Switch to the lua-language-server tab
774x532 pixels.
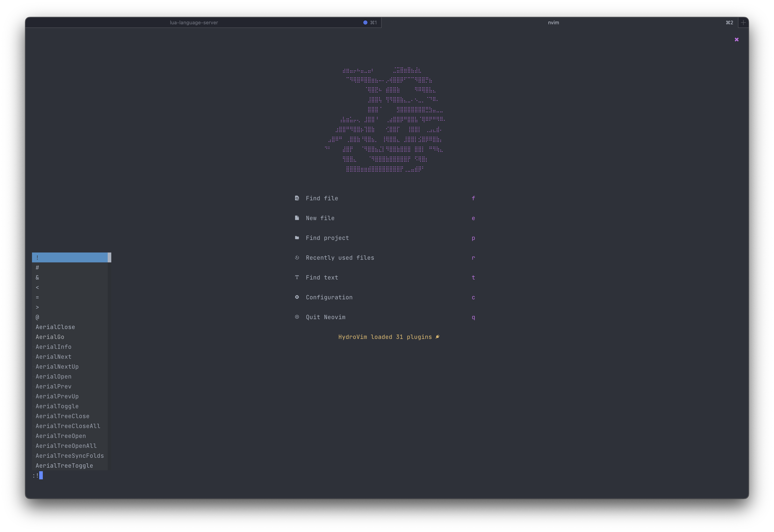coord(194,23)
